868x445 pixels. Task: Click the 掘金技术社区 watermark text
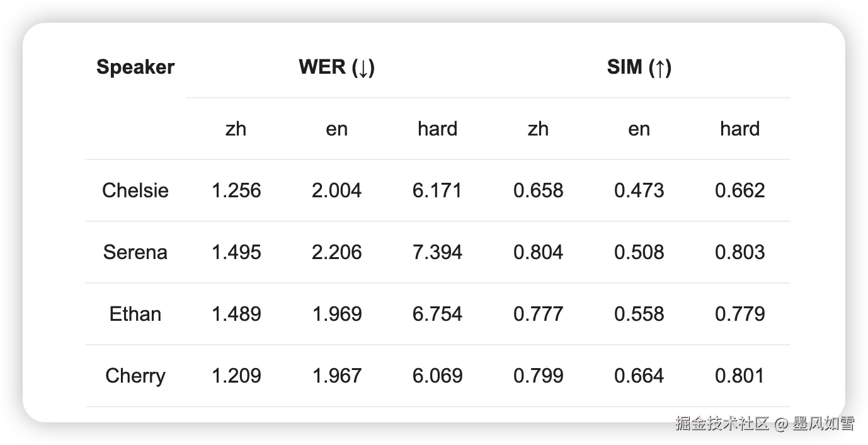tap(722, 424)
